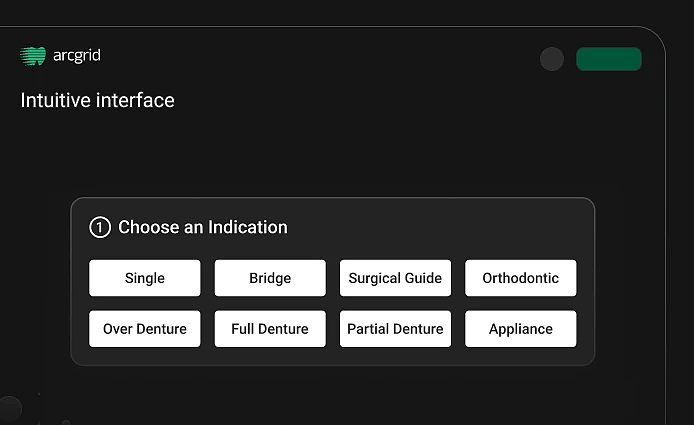Click the Choose an Indication title
This screenshot has width=694, height=425.
click(x=203, y=227)
